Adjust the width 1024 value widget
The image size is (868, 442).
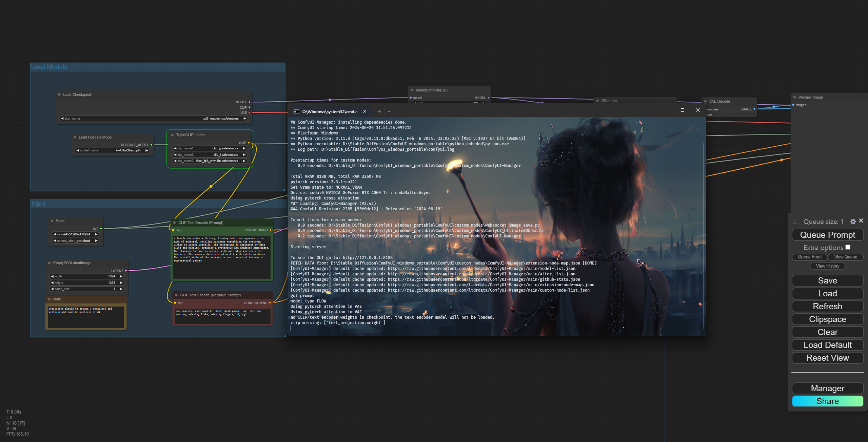pyautogui.click(x=87, y=276)
